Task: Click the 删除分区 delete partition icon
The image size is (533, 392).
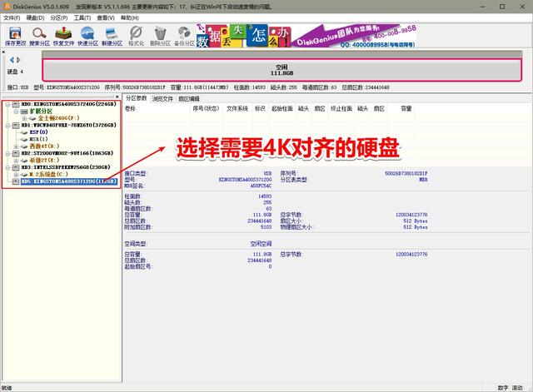Action: tap(160, 37)
